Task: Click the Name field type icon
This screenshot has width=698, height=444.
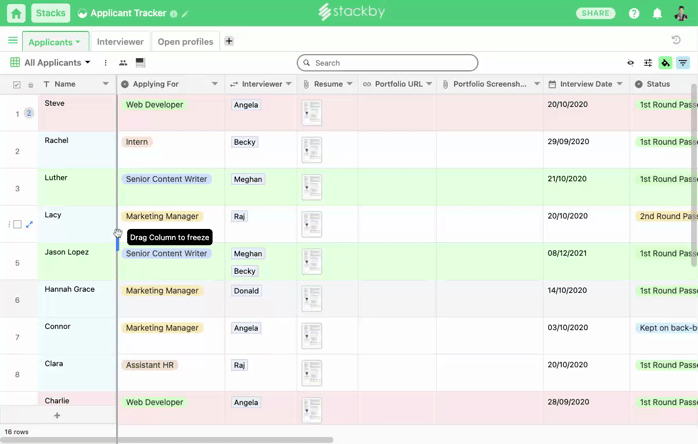Action: pyautogui.click(x=46, y=84)
